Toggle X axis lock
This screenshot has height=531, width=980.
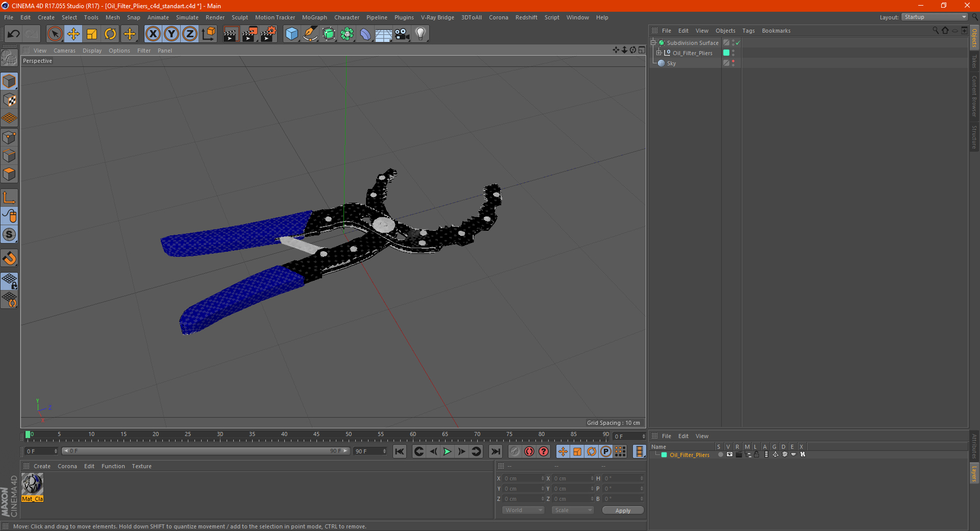point(153,34)
